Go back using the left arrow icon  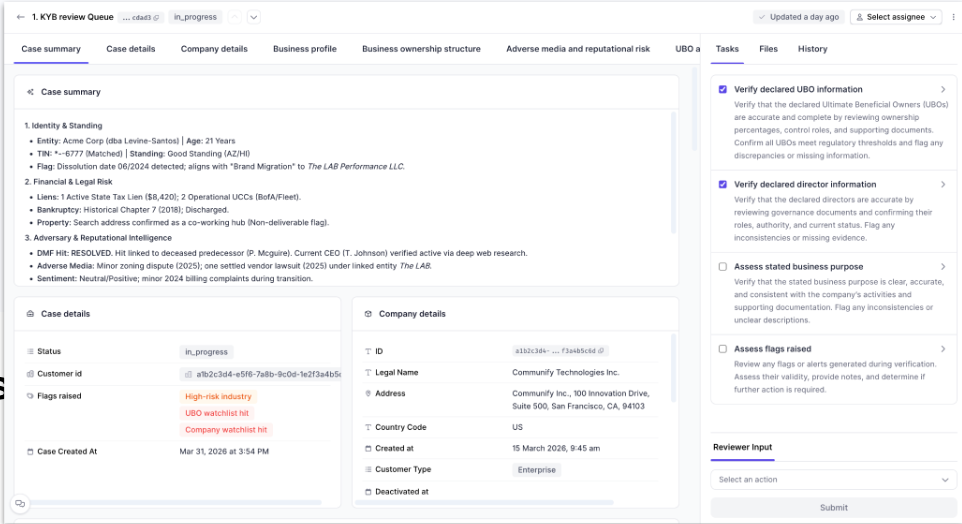[x=20, y=17]
